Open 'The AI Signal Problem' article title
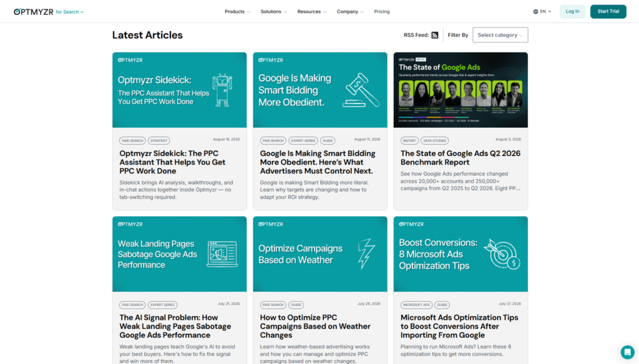Viewport: 639px width, 364px height. click(x=175, y=326)
